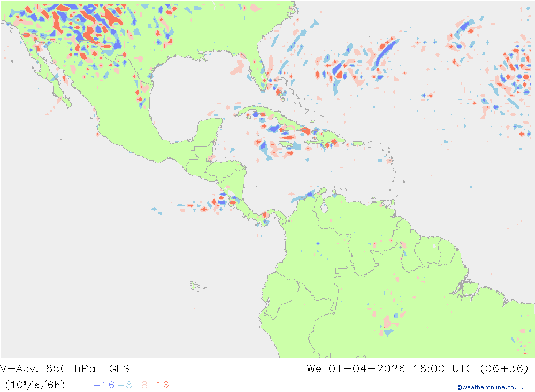This screenshot has width=535, height=392.
Task: Click the -16 legend value
Action: [x=104, y=385]
